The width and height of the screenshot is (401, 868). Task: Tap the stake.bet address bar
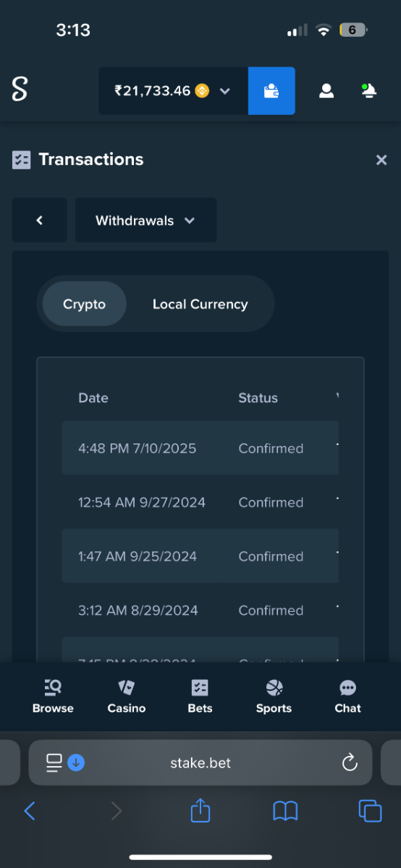click(200, 762)
